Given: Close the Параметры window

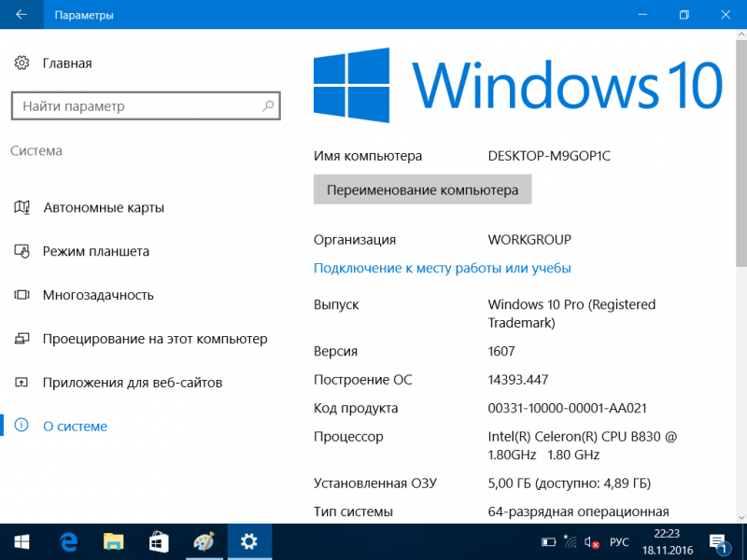Looking at the screenshot, I should tap(726, 14).
